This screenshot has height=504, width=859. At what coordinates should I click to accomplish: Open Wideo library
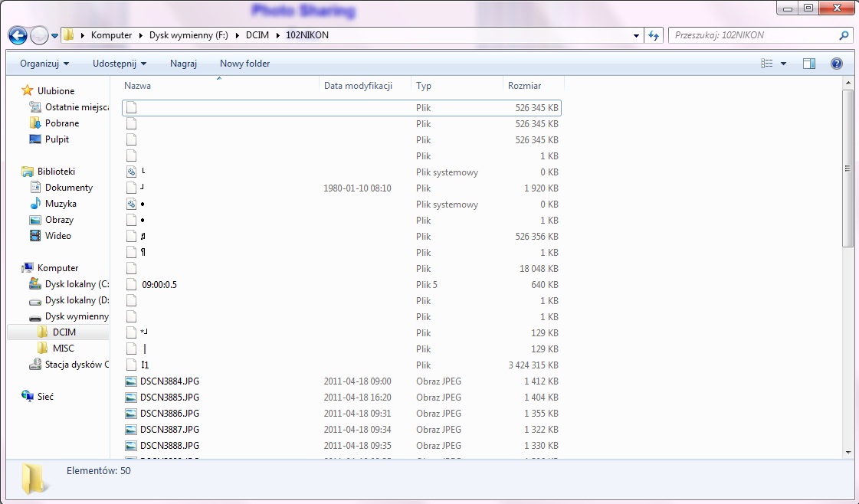click(x=58, y=236)
